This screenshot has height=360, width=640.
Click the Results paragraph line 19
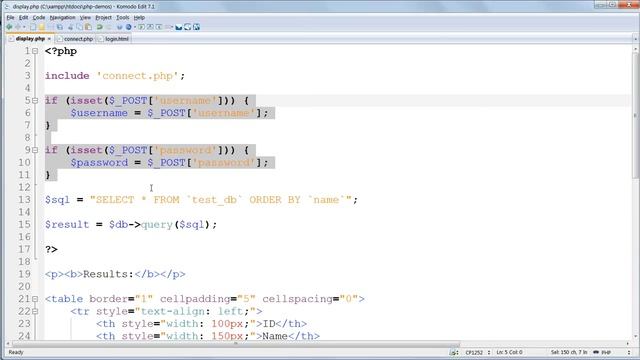point(115,274)
